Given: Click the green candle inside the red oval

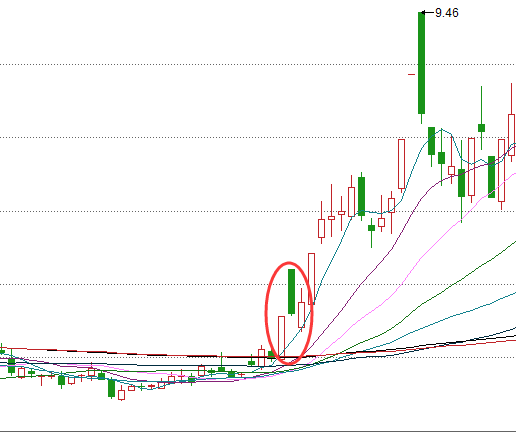Looking at the screenshot, I should [x=291, y=291].
